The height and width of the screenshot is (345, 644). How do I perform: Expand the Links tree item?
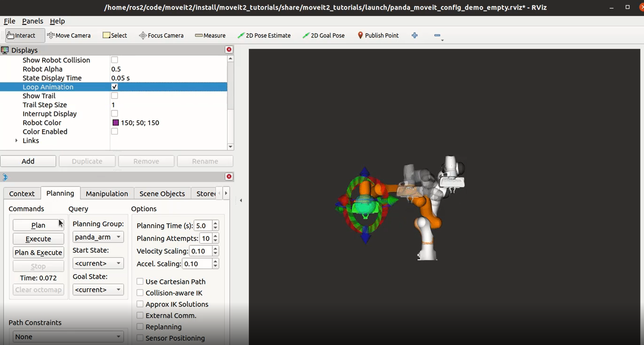16,140
